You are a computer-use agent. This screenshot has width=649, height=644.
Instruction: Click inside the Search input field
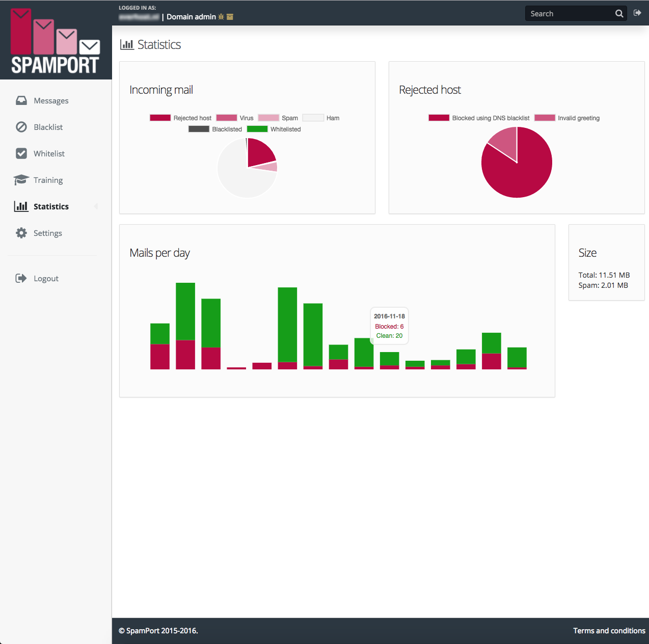(x=568, y=14)
